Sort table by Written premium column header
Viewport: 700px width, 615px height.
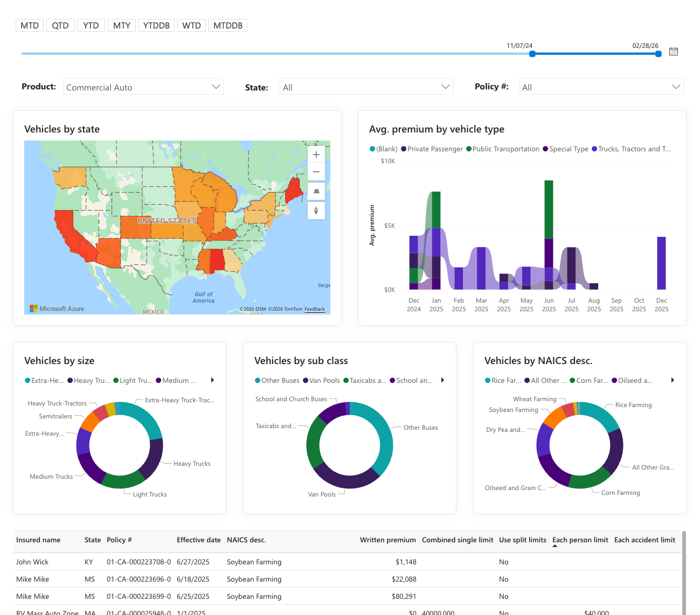388,540
